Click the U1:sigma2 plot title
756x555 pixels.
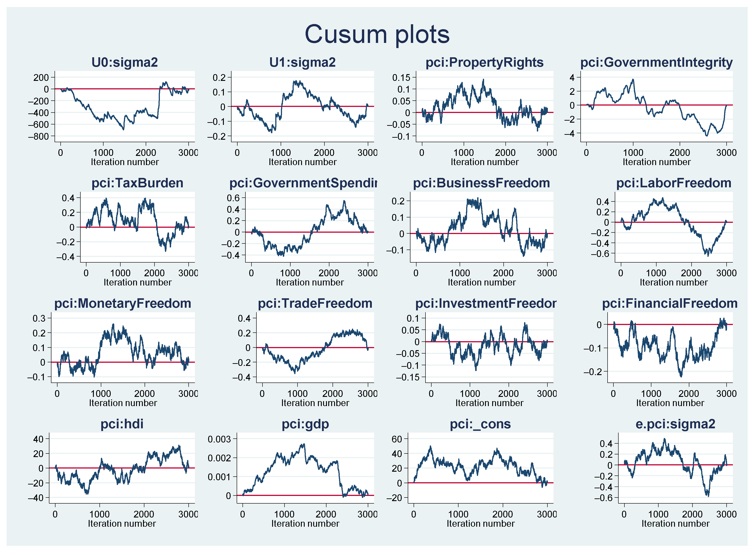(x=302, y=62)
